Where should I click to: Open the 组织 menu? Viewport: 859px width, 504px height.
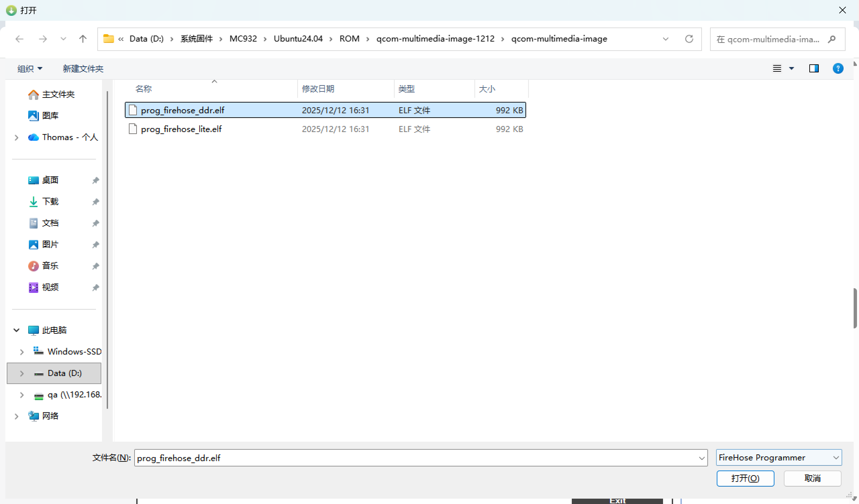30,69
